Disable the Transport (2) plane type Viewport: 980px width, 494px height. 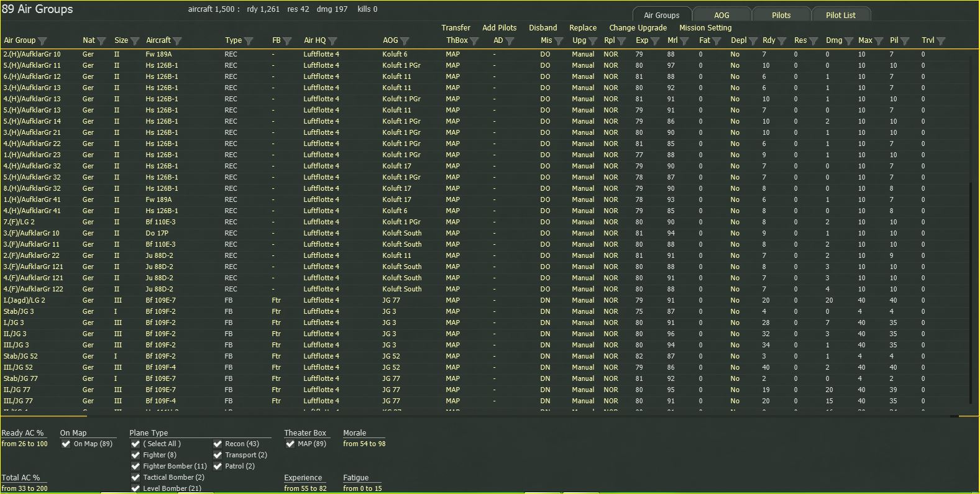pyautogui.click(x=218, y=455)
